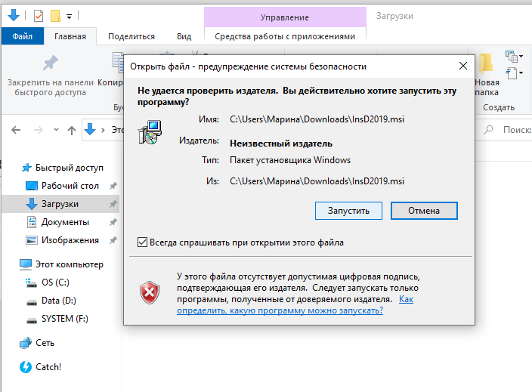Click the file path next to Имя
Viewport: 532px width, 392px height.
tap(317, 119)
